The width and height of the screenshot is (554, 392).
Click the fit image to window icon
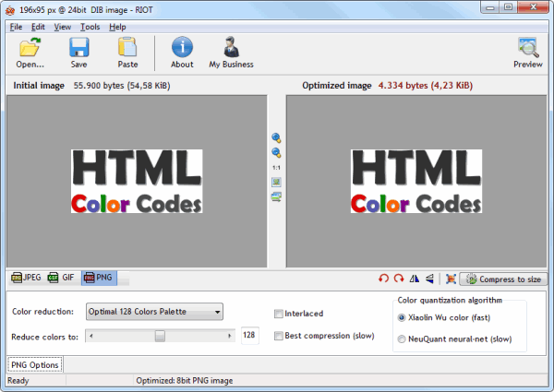(276, 182)
